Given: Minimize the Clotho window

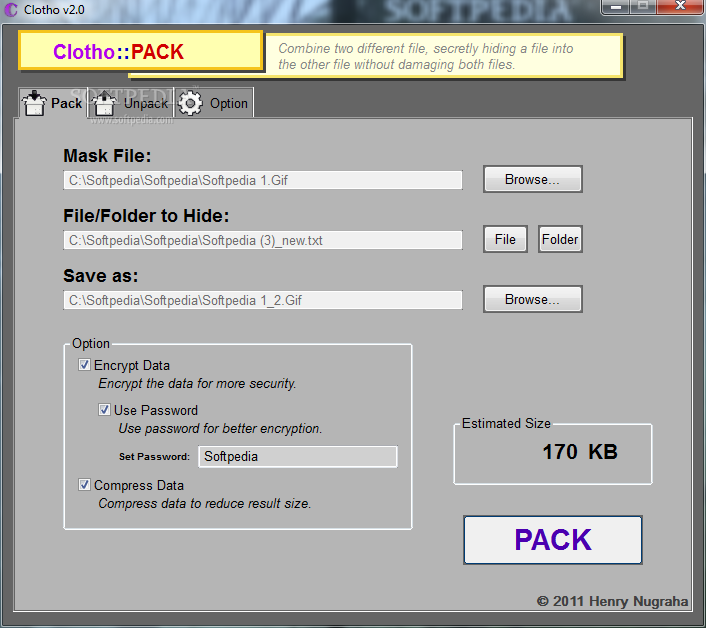Looking at the screenshot, I should click(x=616, y=7).
